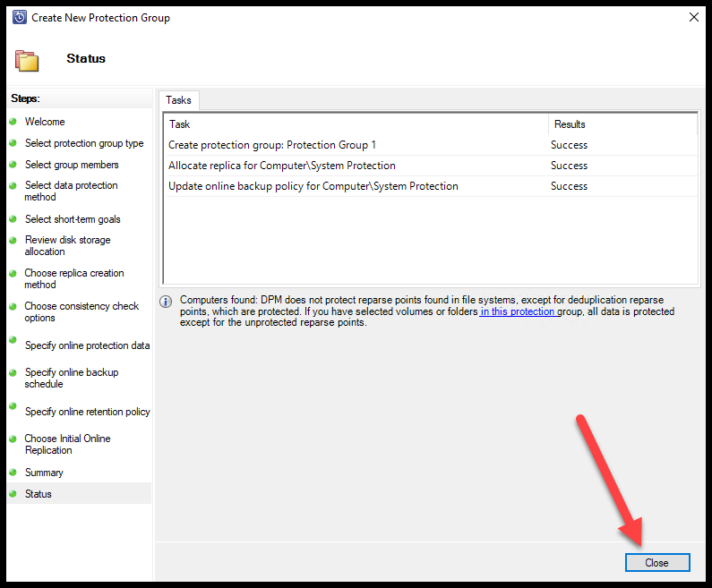
Task: Click green dot beside Review disk storage allocation
Action: coord(13,240)
